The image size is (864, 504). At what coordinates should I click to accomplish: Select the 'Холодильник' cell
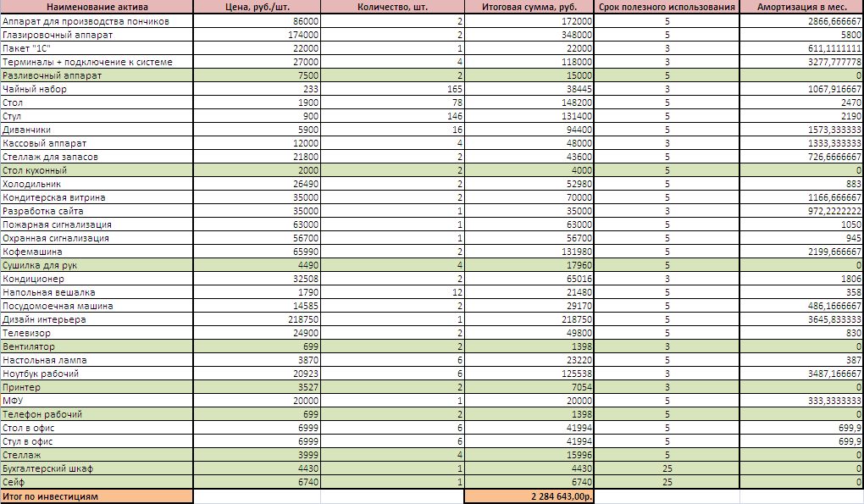tap(97, 184)
